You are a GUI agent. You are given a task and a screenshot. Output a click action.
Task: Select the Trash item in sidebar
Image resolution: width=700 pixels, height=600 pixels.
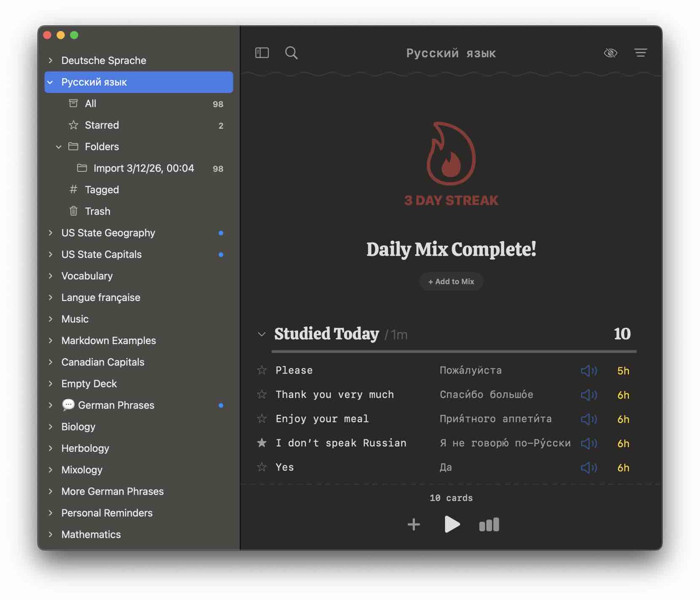[97, 211]
